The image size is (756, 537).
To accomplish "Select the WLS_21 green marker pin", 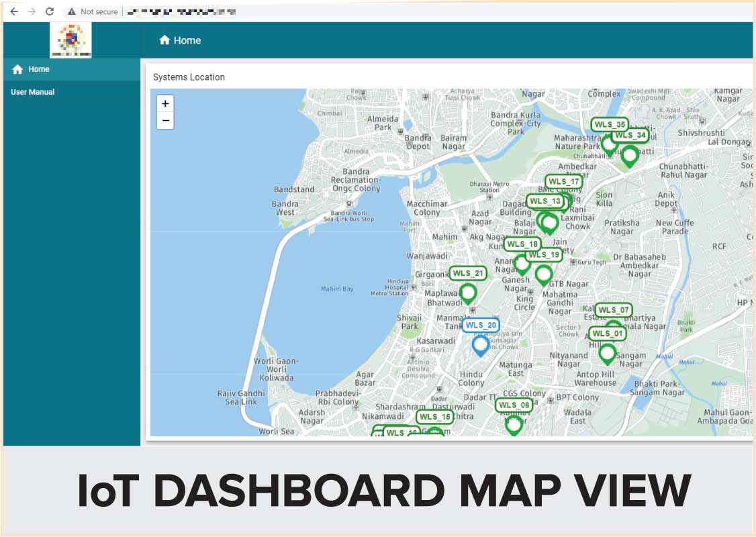I will pyautogui.click(x=468, y=293).
